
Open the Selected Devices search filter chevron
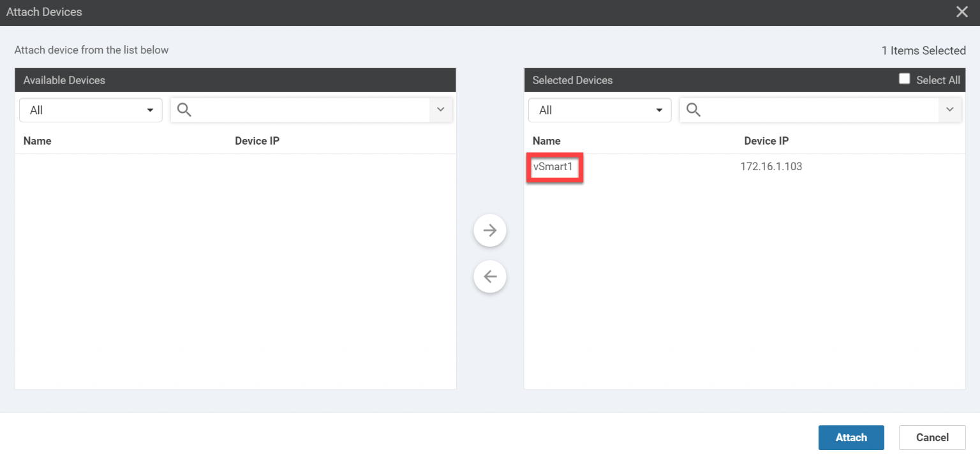(950, 110)
